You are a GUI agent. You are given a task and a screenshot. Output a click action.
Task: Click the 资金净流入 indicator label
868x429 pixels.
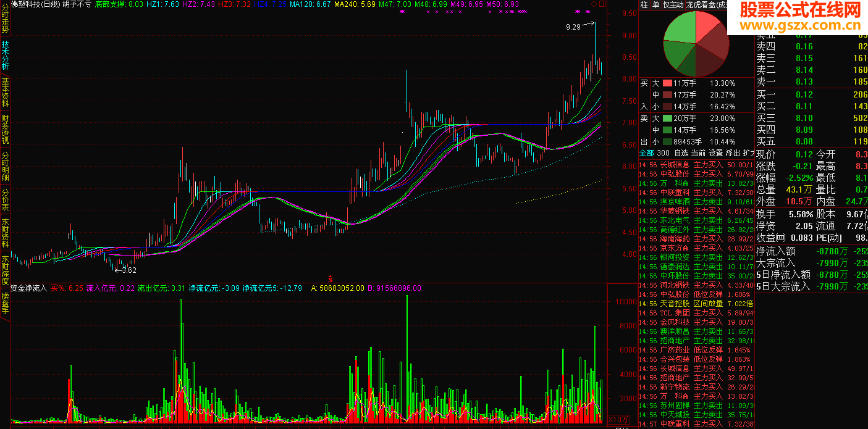click(28, 288)
